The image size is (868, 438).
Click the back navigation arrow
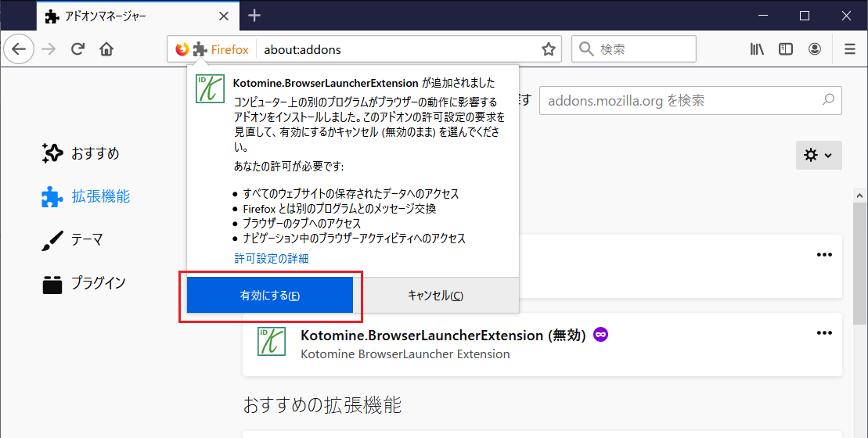[19, 49]
